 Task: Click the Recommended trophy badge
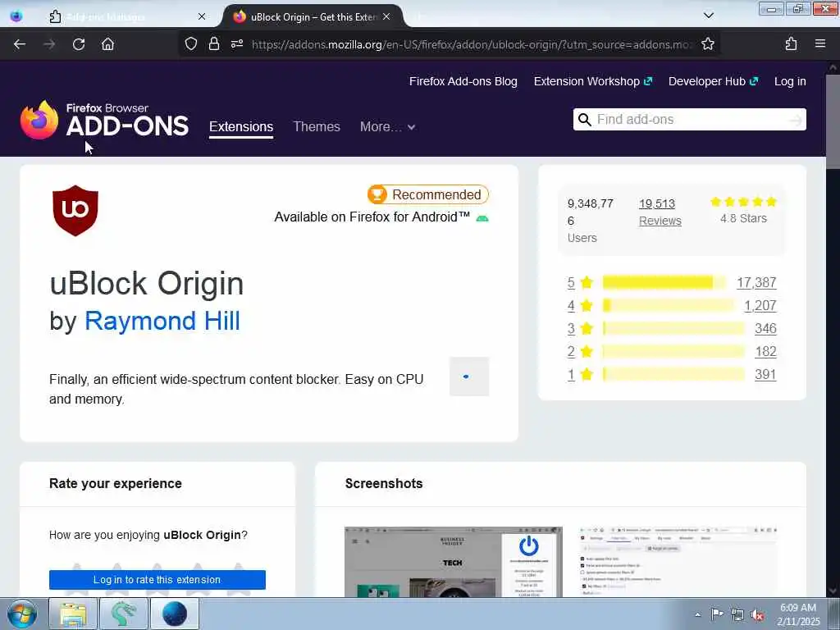[x=427, y=194]
